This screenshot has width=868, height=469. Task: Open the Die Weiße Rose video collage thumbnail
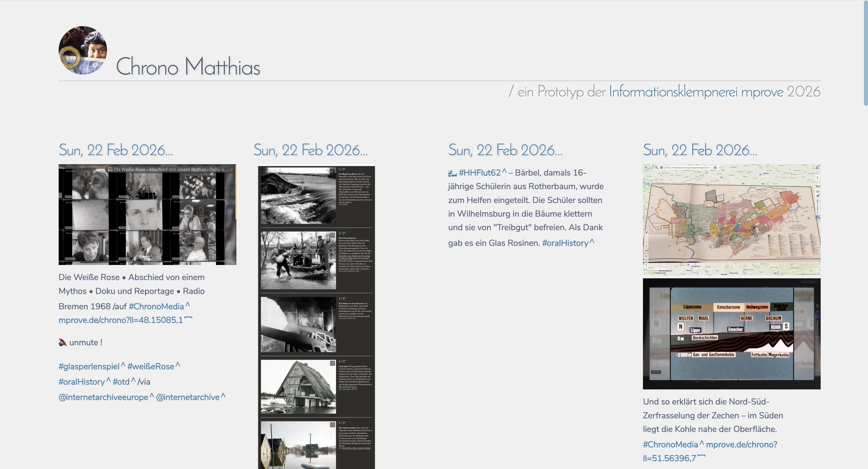(147, 214)
